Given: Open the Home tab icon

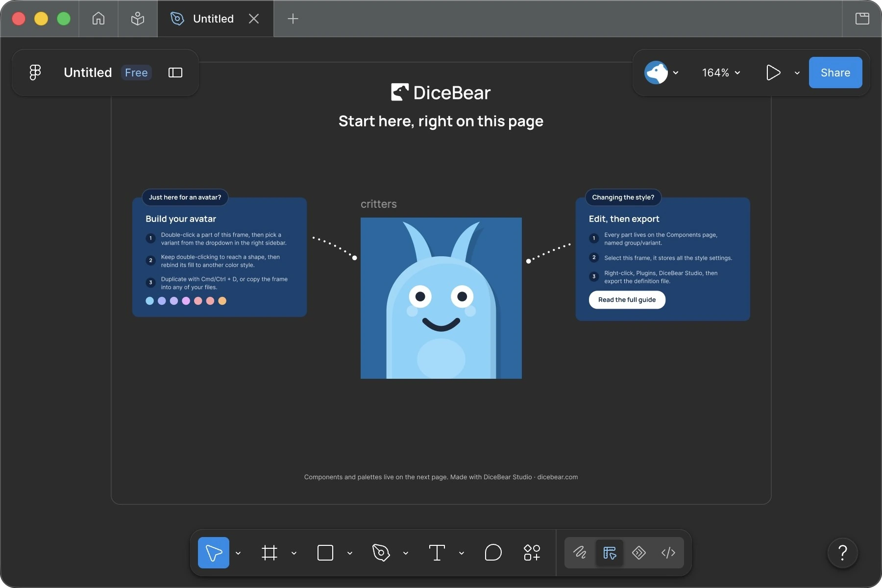Looking at the screenshot, I should (x=98, y=19).
